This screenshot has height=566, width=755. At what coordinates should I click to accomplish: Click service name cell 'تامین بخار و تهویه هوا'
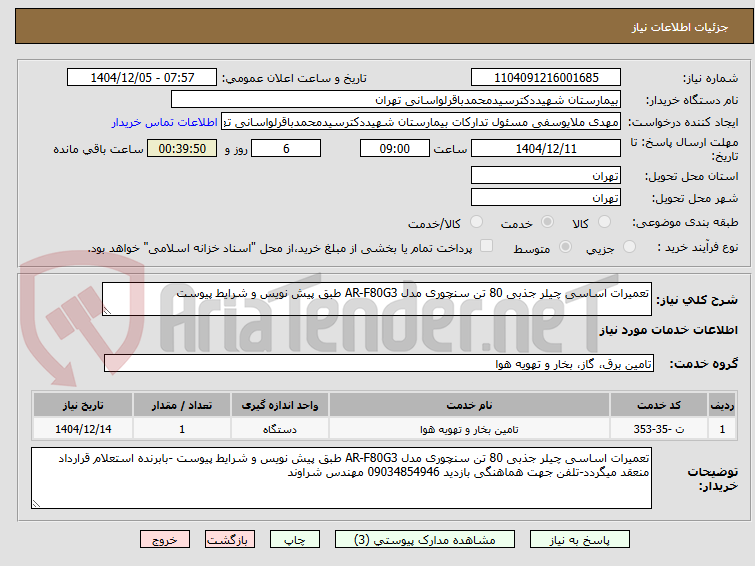coord(469,429)
